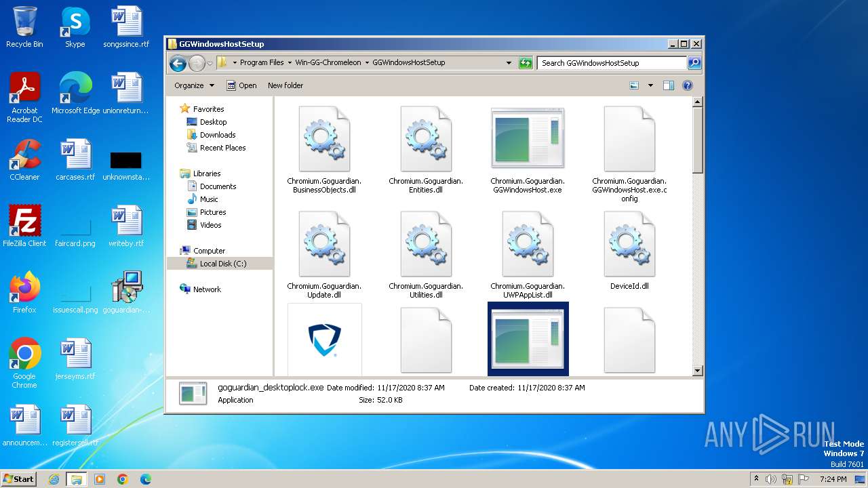Click the volume tray icon
The image size is (868, 488).
point(771,479)
